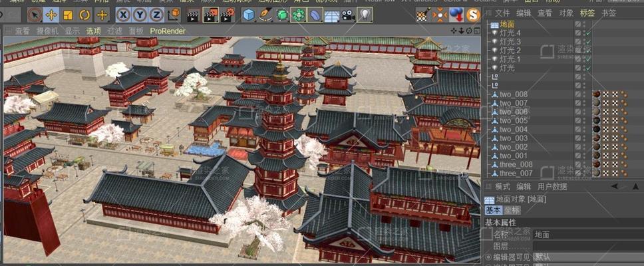This screenshot has width=644, height=266.
Task: Toggle green enable checkmark for 灯光.4
Action: (588, 33)
